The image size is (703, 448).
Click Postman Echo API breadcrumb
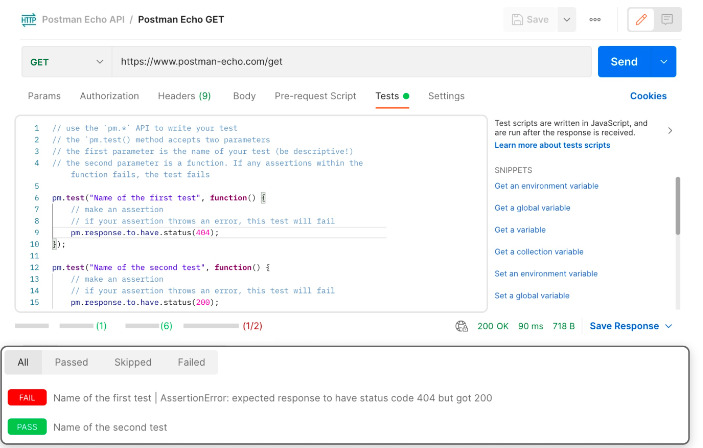click(x=83, y=20)
